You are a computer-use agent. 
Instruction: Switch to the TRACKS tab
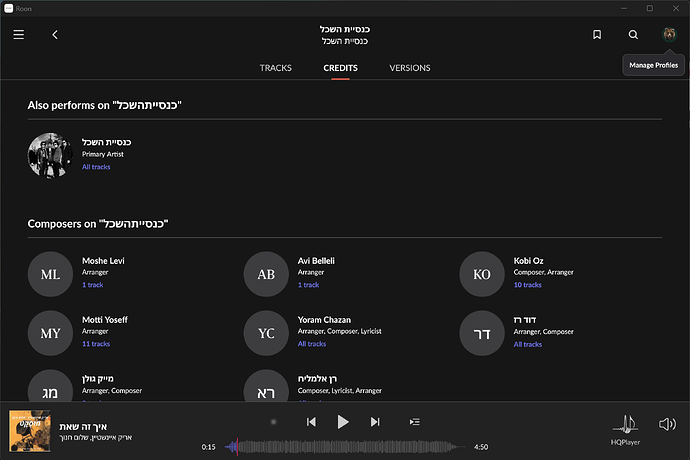(x=275, y=68)
